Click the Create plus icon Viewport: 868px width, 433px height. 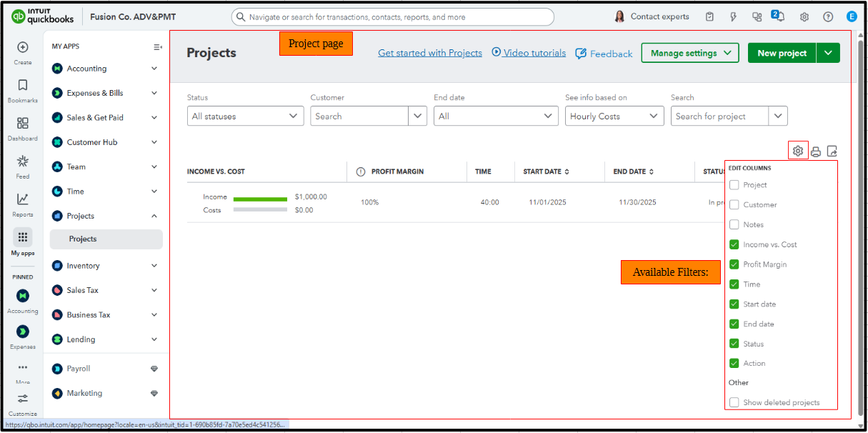(x=23, y=51)
